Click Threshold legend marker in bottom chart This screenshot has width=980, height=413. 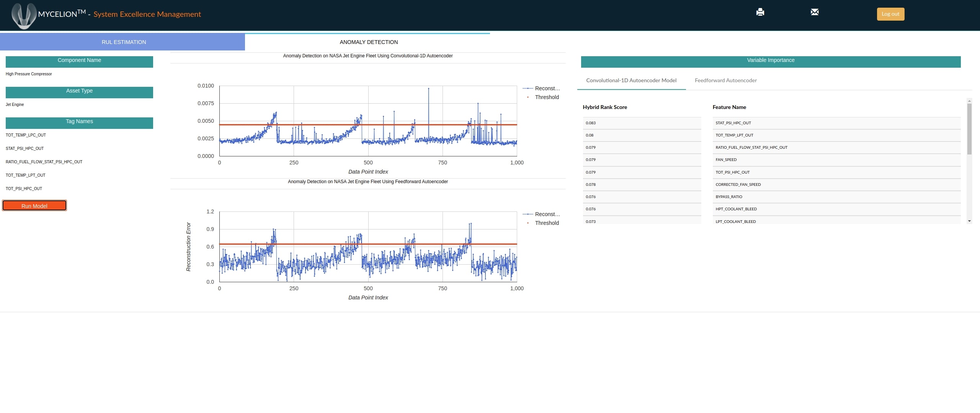(x=528, y=223)
